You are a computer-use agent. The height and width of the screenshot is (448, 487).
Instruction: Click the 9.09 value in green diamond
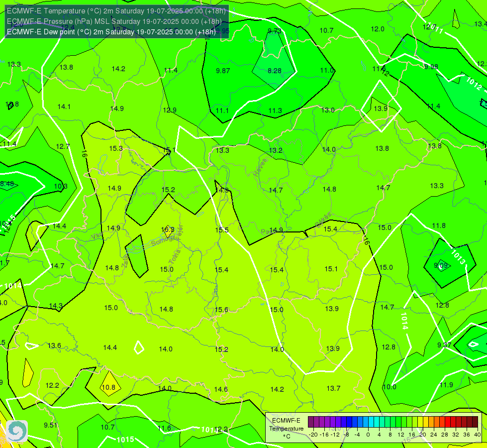pyautogui.click(x=441, y=265)
